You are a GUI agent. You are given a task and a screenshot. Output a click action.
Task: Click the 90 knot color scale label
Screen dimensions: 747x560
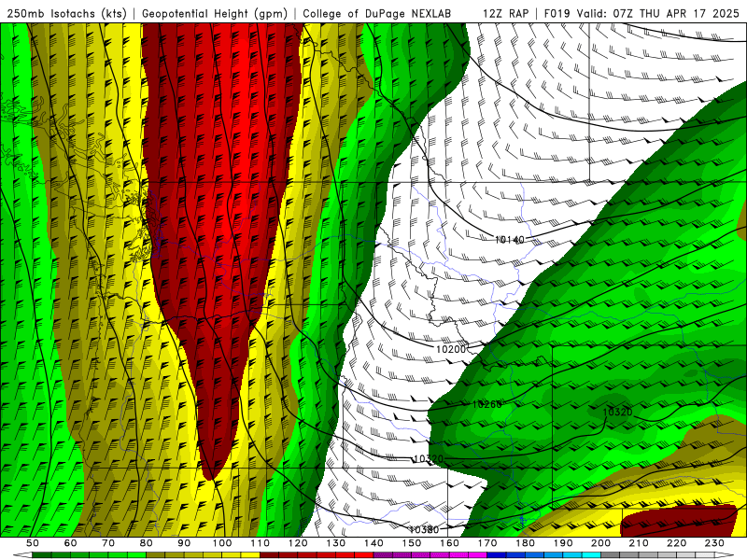pos(184,543)
